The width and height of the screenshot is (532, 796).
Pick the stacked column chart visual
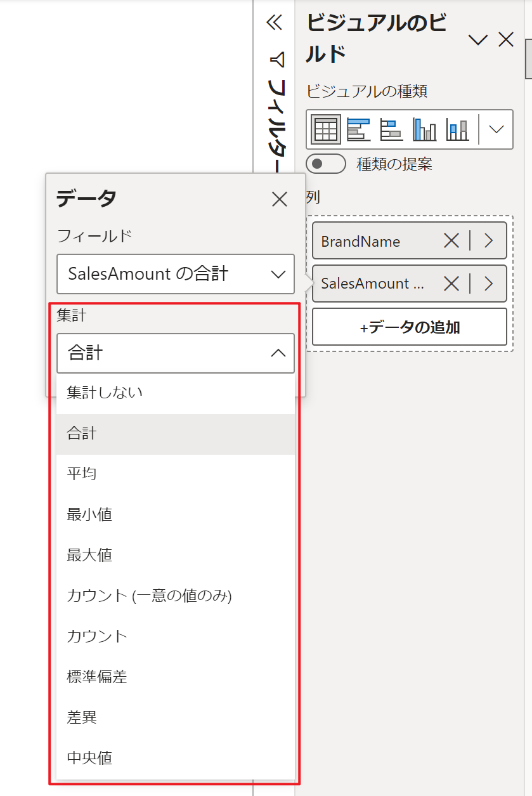pos(457,129)
